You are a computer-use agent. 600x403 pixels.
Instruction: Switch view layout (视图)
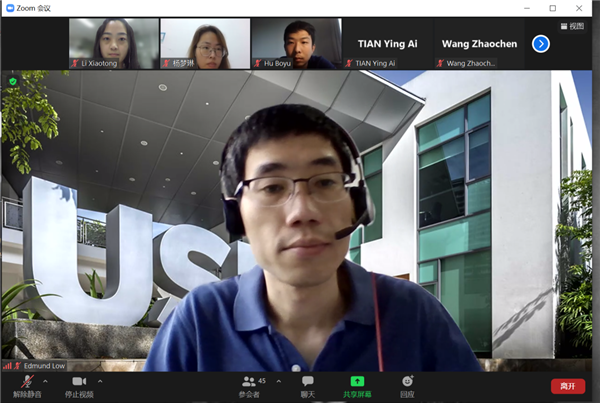coord(571,26)
